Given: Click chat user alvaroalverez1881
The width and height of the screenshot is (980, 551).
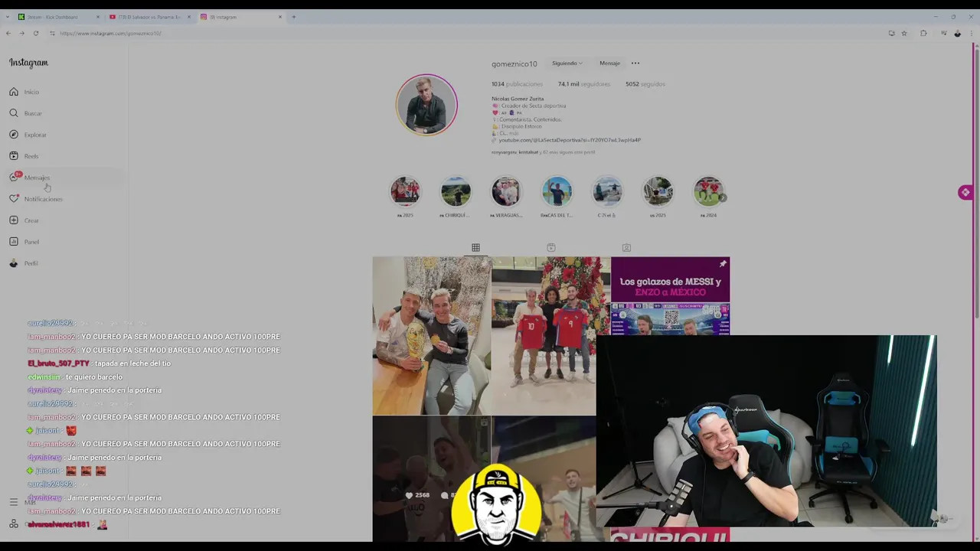Looking at the screenshot, I should tap(58, 524).
